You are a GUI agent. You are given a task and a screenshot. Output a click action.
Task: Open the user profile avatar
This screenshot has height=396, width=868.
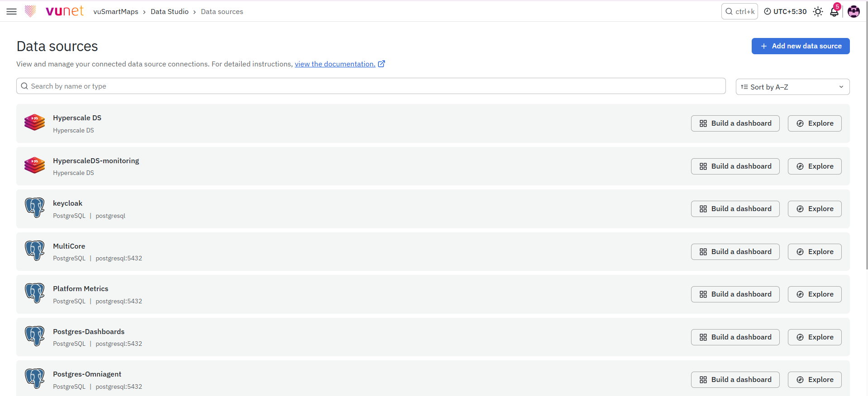tap(854, 11)
